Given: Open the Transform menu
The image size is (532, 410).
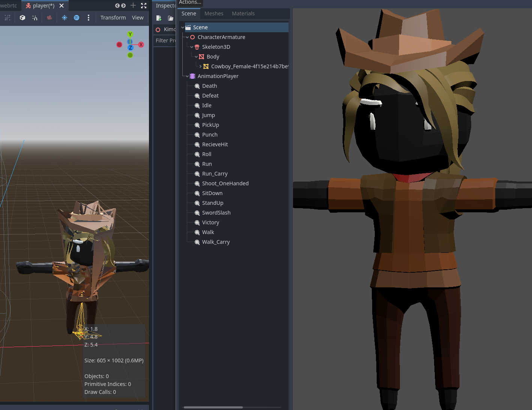Looking at the screenshot, I should tap(113, 17).
